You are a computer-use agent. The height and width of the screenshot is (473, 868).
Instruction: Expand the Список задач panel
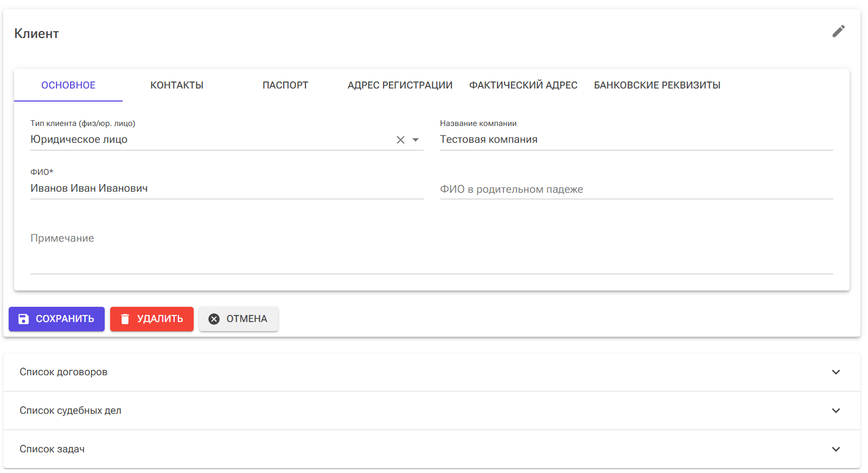tap(52, 449)
